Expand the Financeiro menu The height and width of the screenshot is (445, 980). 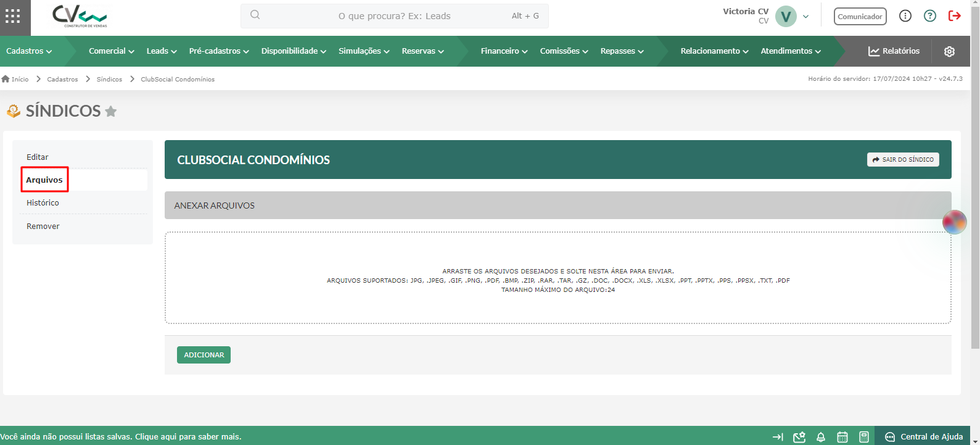(x=504, y=51)
